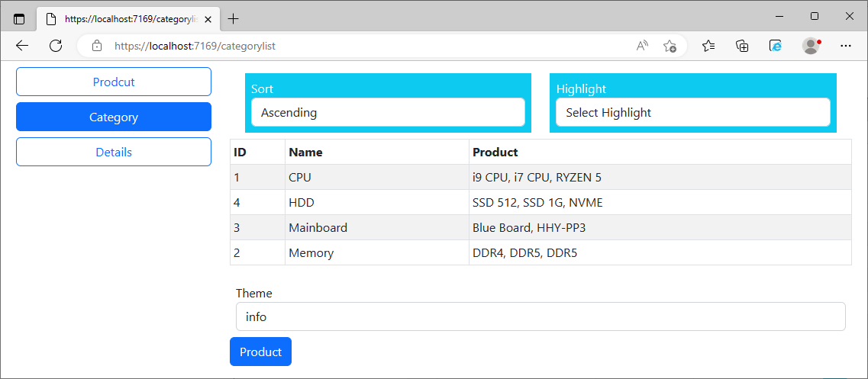This screenshot has width=868, height=379.
Task: Open the Details navigation button
Action: click(x=114, y=152)
